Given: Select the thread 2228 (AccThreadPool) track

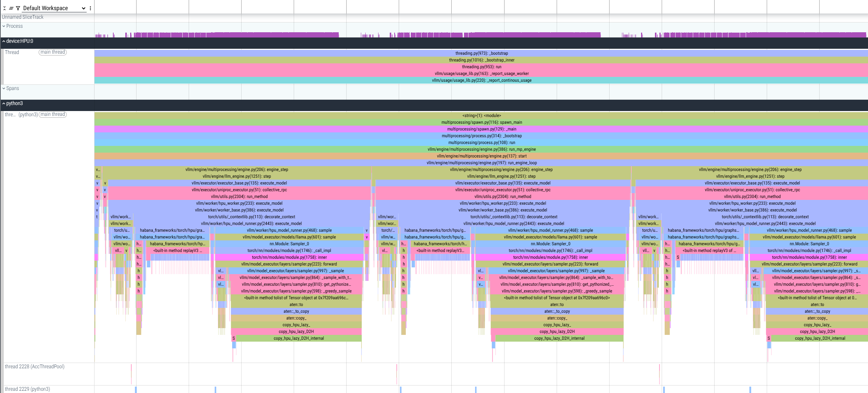Looking at the screenshot, I should click(x=35, y=366).
